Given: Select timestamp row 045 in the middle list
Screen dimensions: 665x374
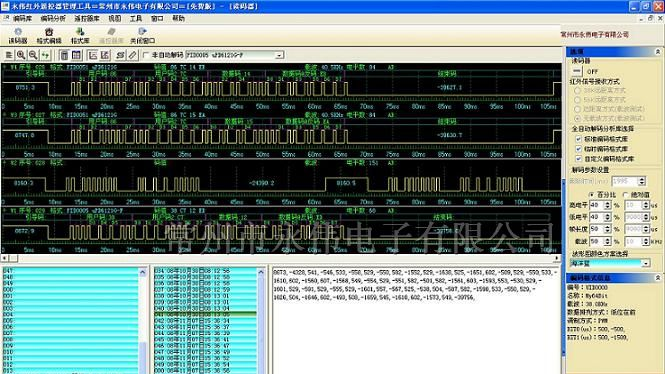Looking at the screenshot, I should 205,339.
